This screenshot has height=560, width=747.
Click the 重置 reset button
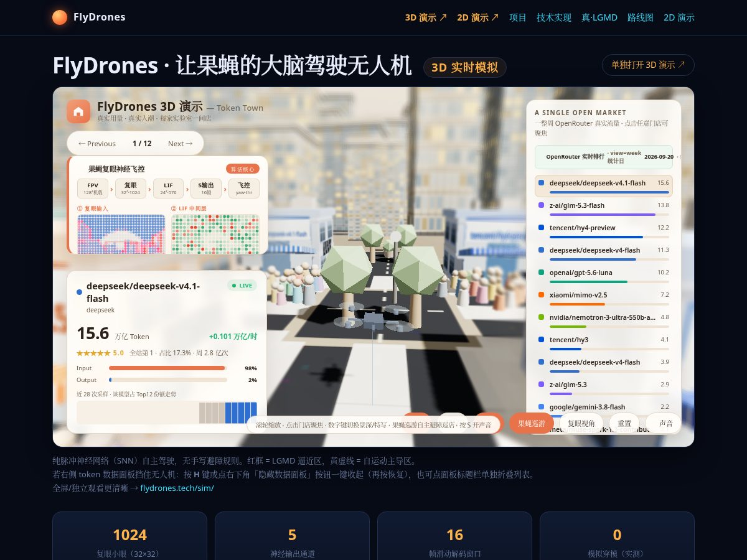click(x=624, y=423)
